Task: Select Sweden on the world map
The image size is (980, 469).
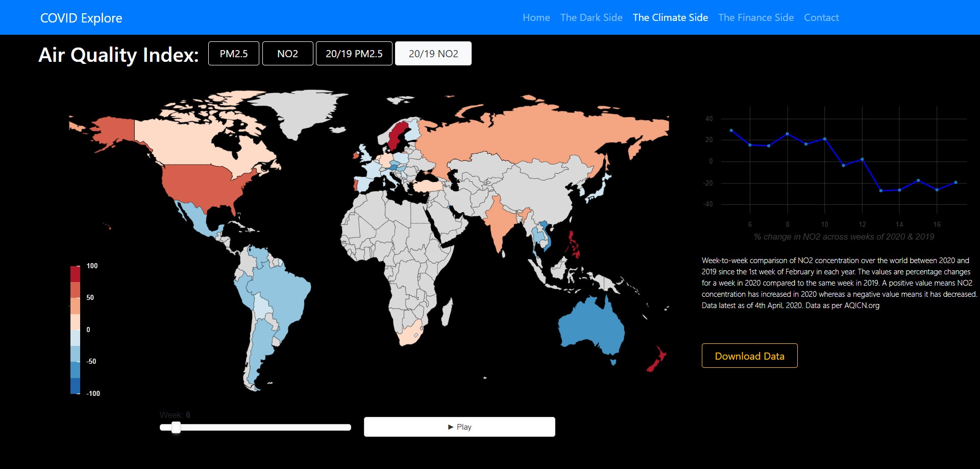Action: (397, 135)
